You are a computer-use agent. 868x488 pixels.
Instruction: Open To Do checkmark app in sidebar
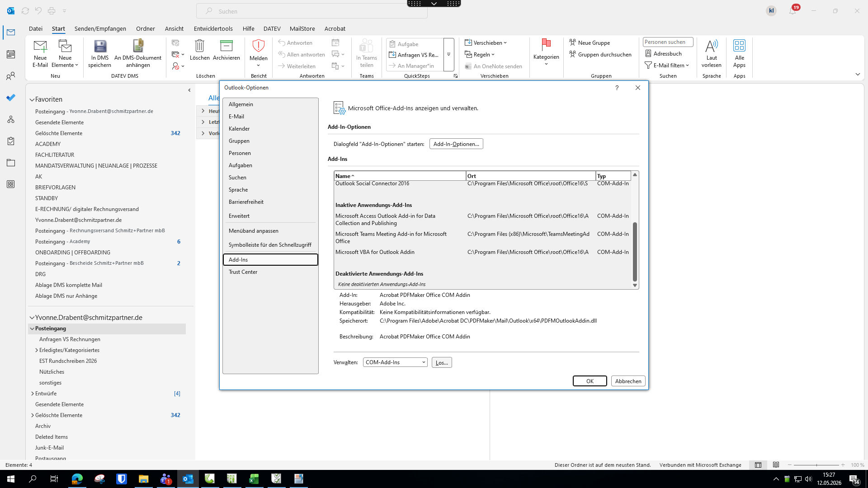(11, 98)
